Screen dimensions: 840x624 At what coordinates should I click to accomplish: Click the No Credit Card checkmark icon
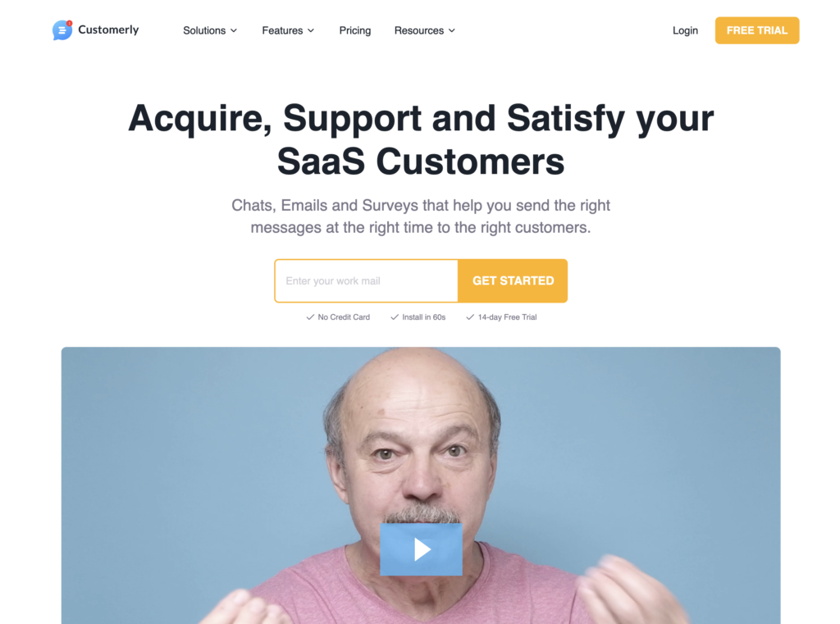click(x=309, y=317)
